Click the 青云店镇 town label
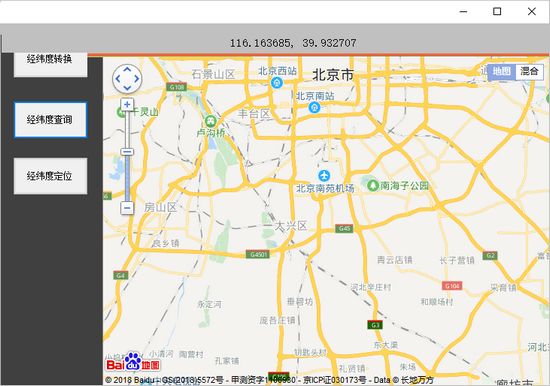 (395, 260)
